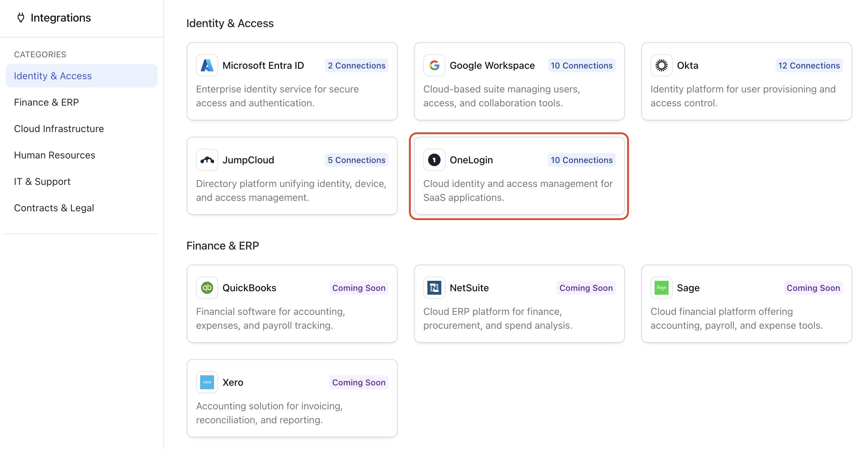This screenshot has height=449, width=868.
Task: Click Sage Coming Soon badge
Action: (x=813, y=288)
